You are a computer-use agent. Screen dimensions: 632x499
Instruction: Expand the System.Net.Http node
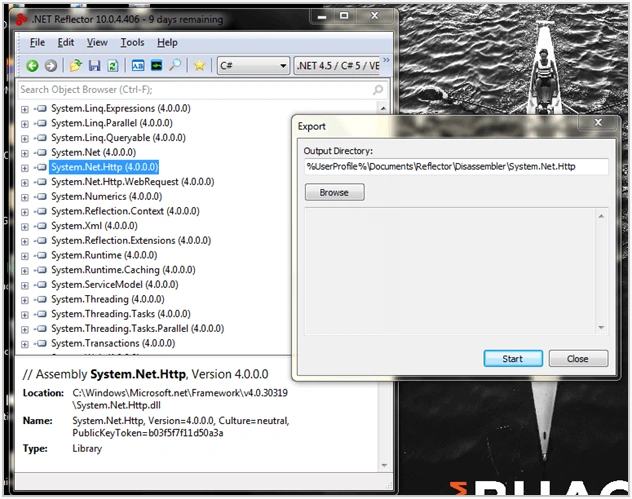pyautogui.click(x=25, y=168)
